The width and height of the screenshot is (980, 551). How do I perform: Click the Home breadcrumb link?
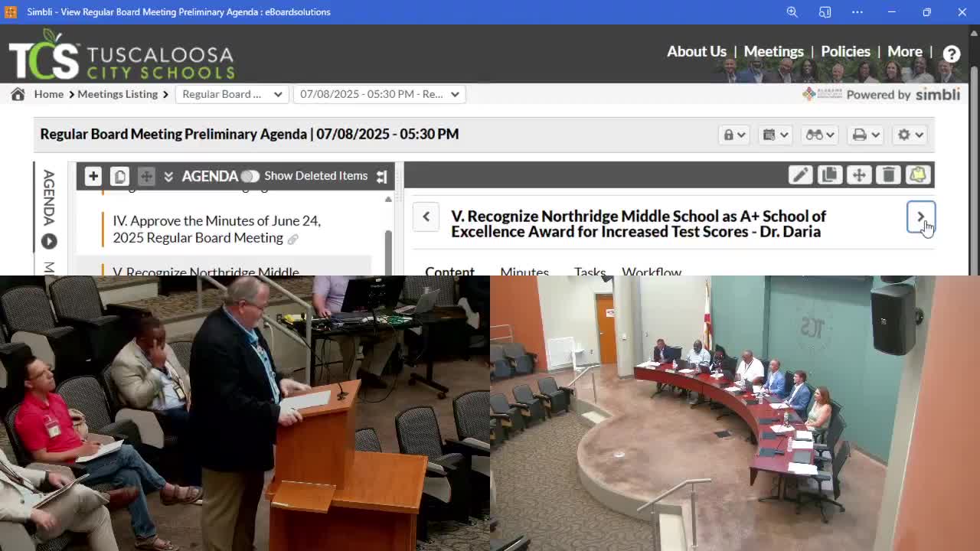(x=48, y=94)
